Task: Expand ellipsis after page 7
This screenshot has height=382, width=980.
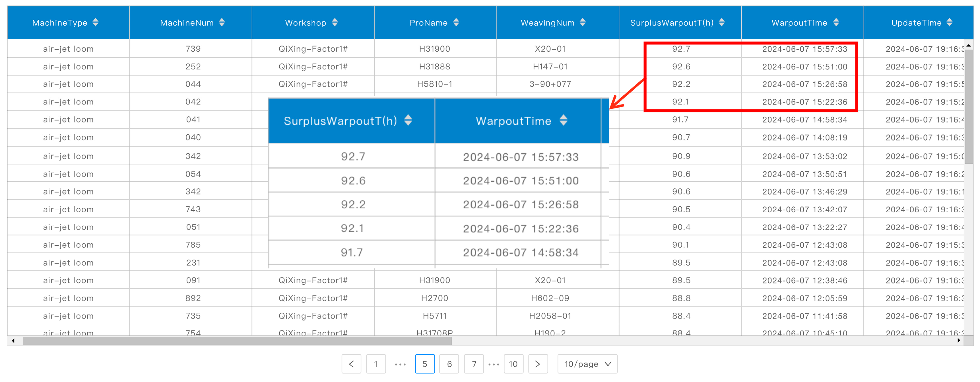Action: (x=494, y=364)
